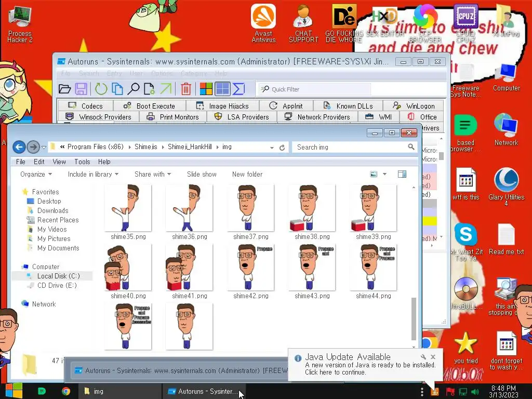Open Avast Antivirus desktop icon
532x399 pixels.
coord(263,24)
